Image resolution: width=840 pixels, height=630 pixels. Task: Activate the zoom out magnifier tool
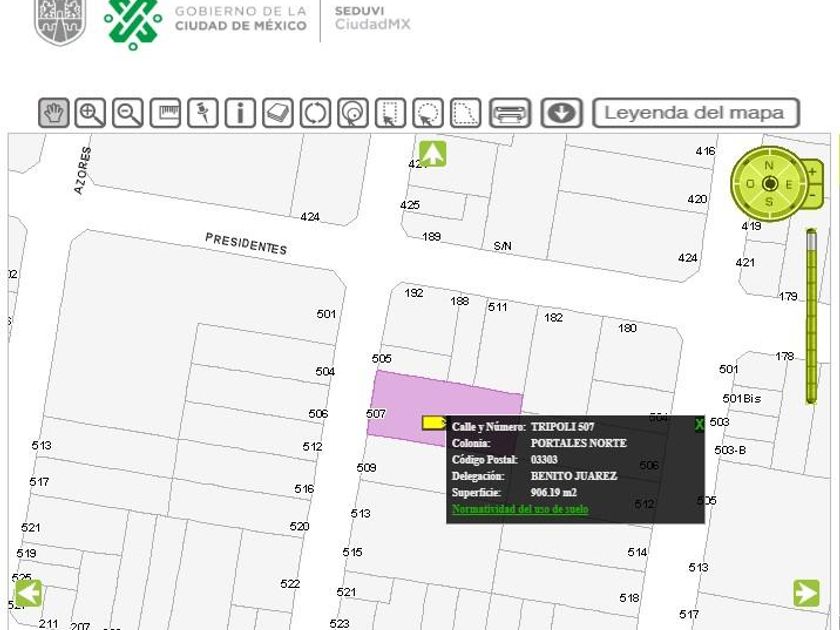pyautogui.click(x=128, y=113)
